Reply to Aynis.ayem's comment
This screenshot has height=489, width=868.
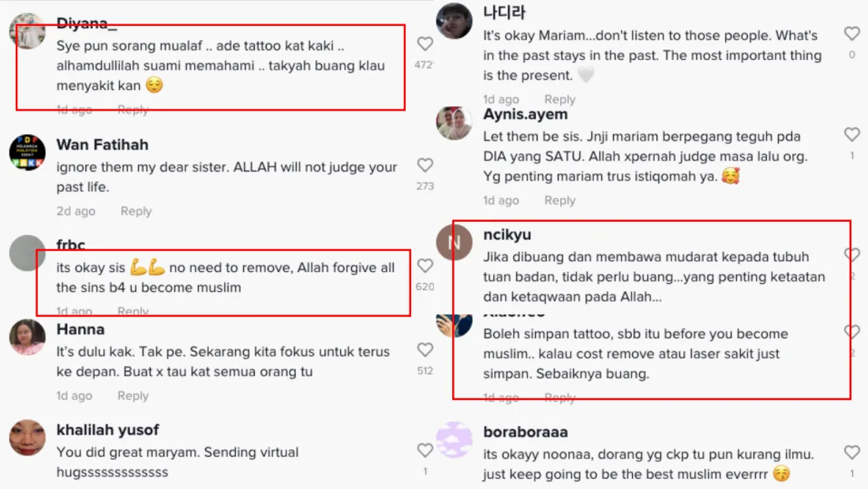[559, 201]
